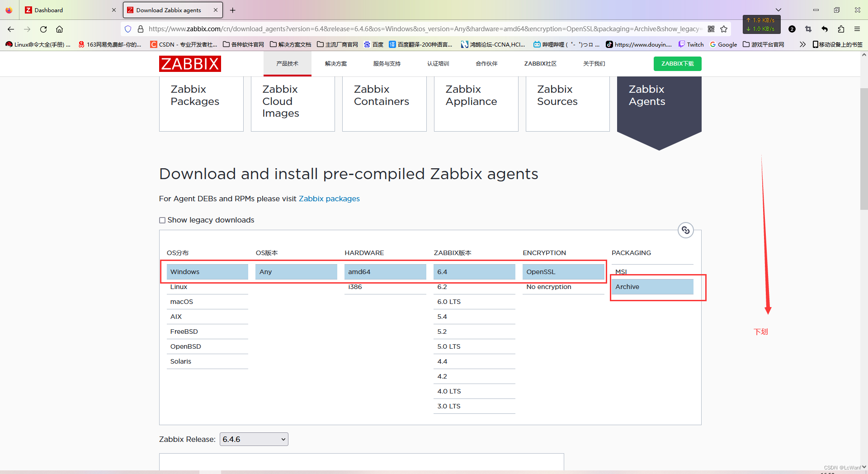The width and height of the screenshot is (868, 474).
Task: Select MSI packaging
Action: (x=652, y=272)
